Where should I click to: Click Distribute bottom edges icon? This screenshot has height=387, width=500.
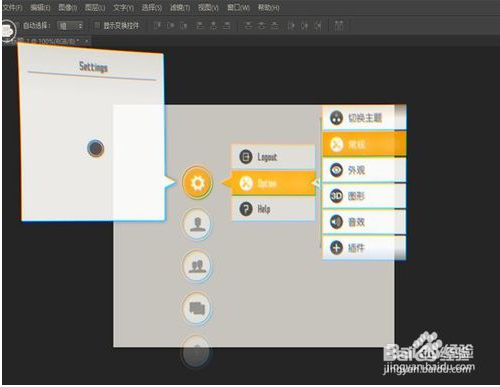tap(275, 25)
